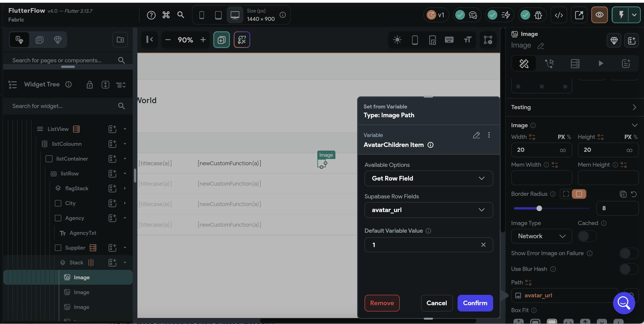The height and width of the screenshot is (324, 644).
Task: Open keyboard shortcuts command icon
Action: [166, 15]
